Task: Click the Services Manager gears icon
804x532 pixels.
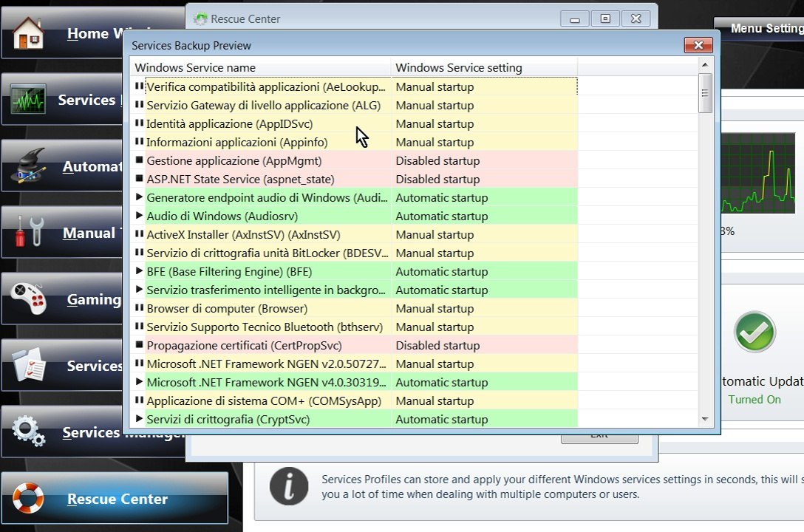Action: (x=29, y=431)
